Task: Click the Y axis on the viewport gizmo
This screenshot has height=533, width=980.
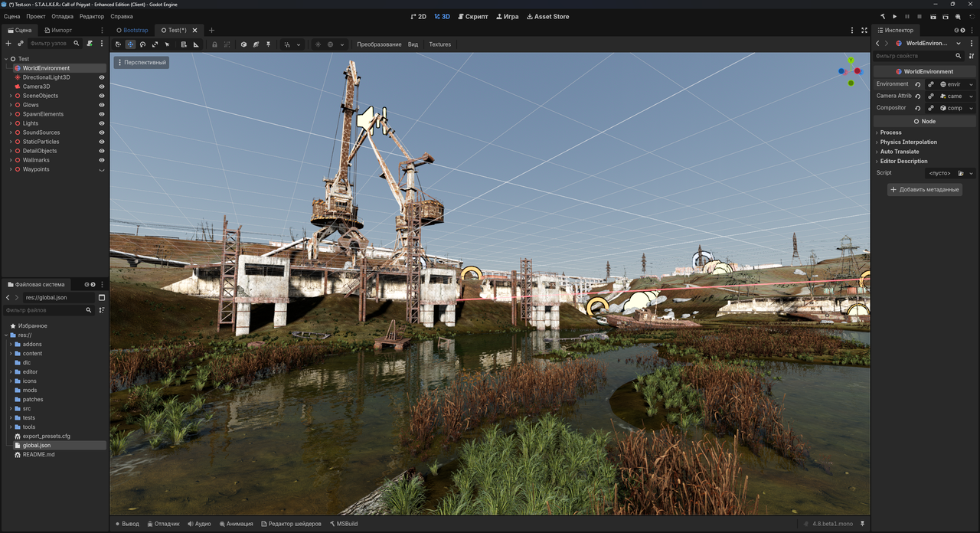Action: 851,60
